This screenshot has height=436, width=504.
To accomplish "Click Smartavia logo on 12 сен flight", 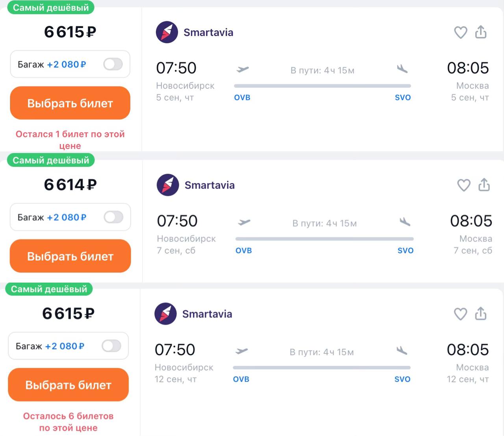I will coord(165,314).
